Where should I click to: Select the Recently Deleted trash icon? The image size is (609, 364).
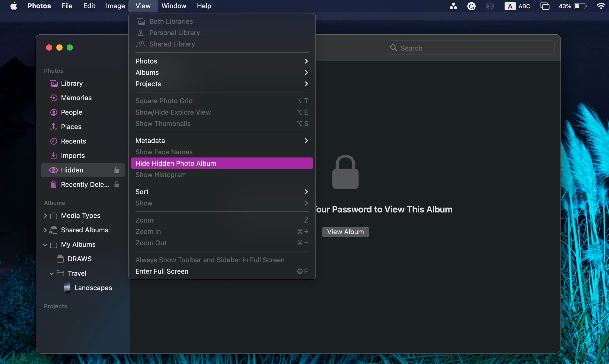(54, 185)
